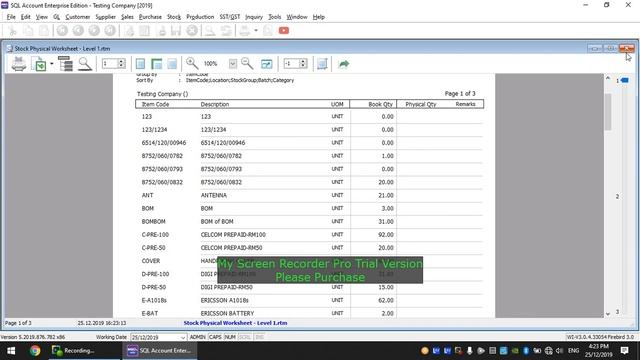Click the Book Qty column header
640x360 pixels.
pos(380,104)
